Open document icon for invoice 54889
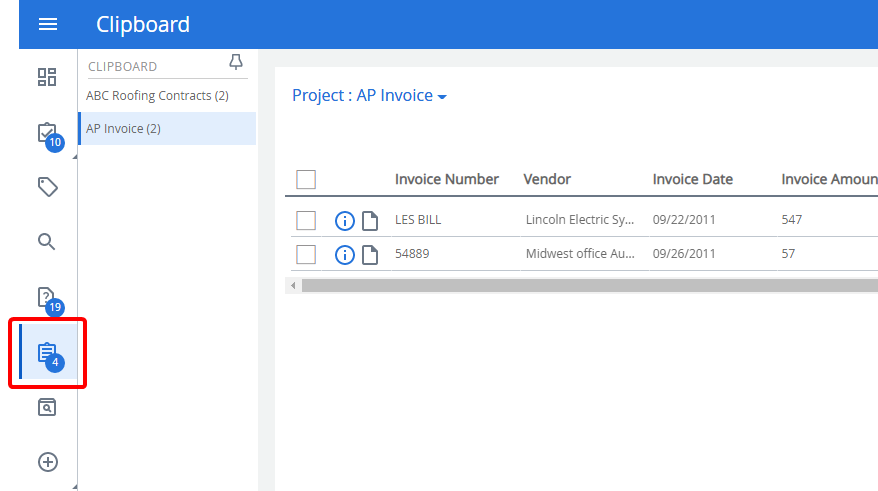Viewport: 878px width, 491px height. coord(370,255)
